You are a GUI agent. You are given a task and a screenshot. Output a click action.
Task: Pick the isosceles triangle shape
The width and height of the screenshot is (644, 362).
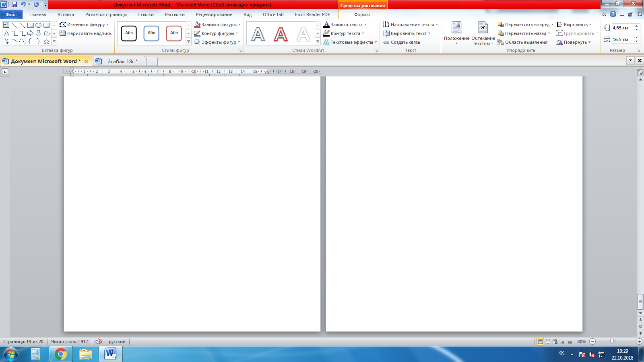click(6, 33)
